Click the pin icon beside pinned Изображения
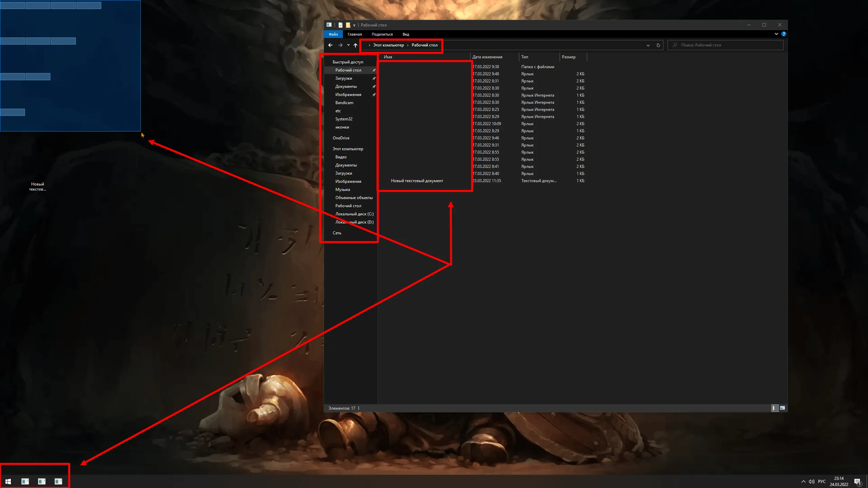The width and height of the screenshot is (868, 488). coord(374,95)
